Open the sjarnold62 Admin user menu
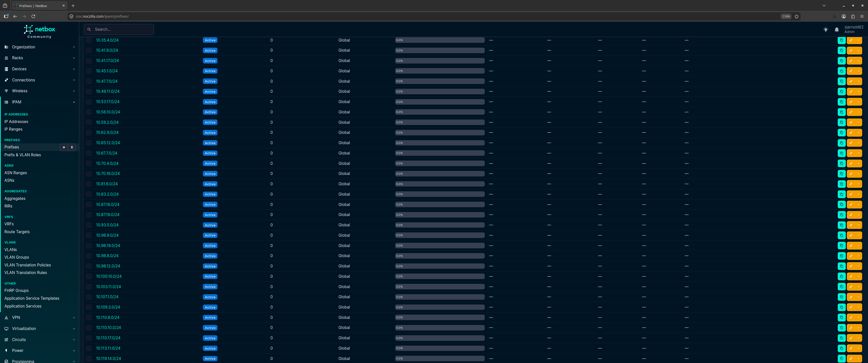868x363 pixels. (854, 29)
